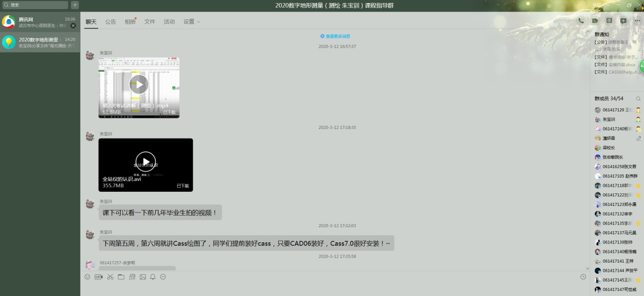Switch to the 文件 tab
644x296 pixels.
[150, 22]
